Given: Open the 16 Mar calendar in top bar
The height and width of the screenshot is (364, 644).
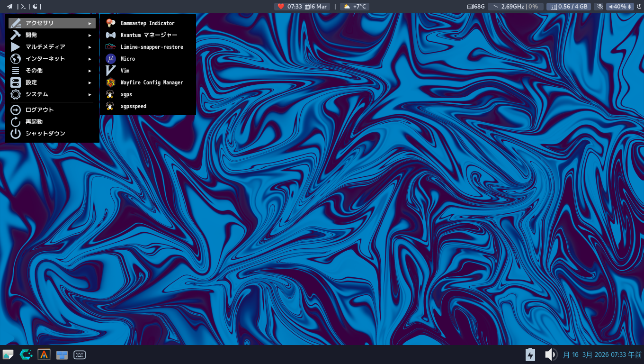Looking at the screenshot, I should click(x=316, y=7).
